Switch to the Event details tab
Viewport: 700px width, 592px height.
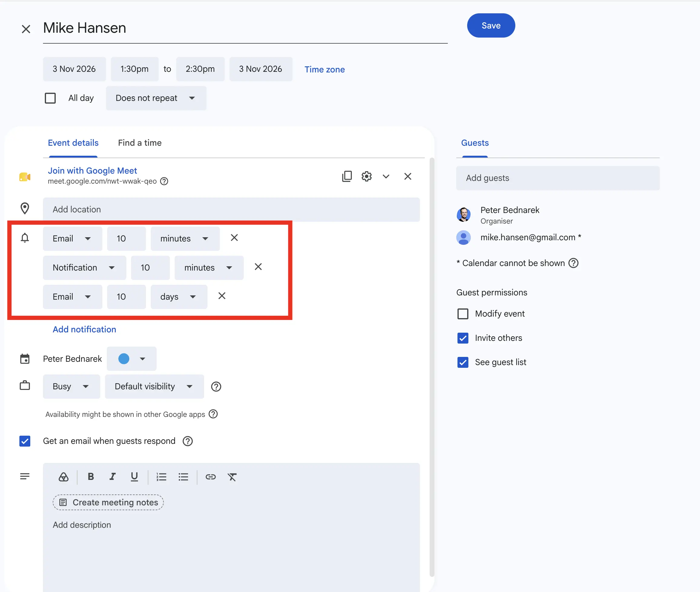coord(73,143)
